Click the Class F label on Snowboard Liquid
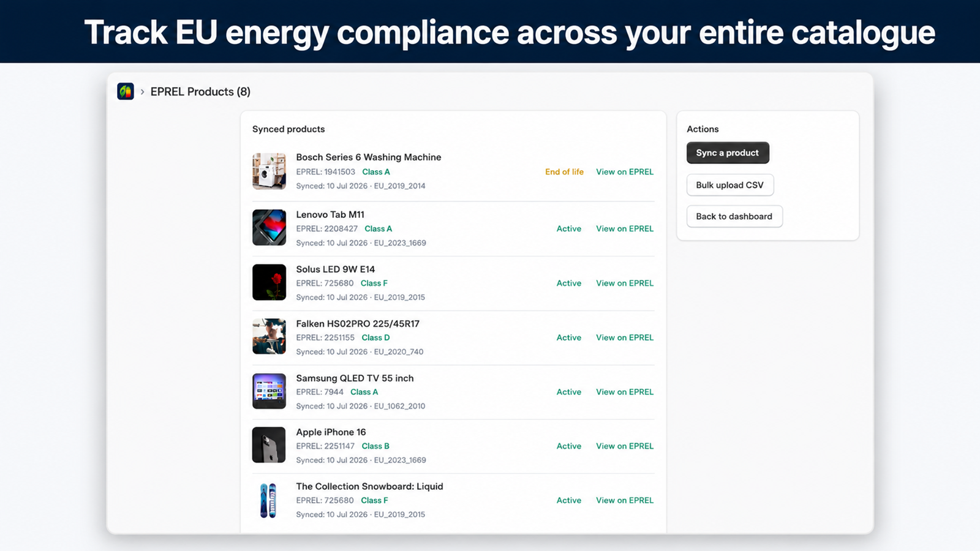The width and height of the screenshot is (980, 551). (374, 501)
